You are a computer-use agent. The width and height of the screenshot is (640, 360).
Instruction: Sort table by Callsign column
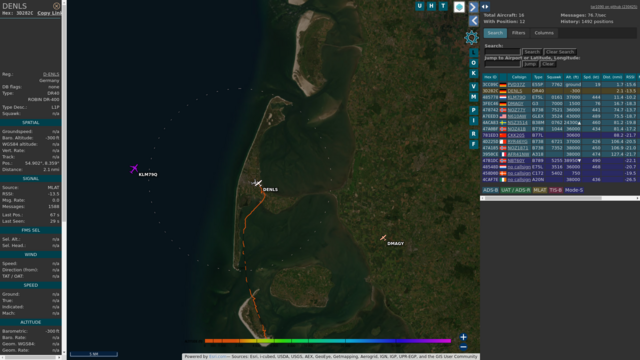coord(519,77)
